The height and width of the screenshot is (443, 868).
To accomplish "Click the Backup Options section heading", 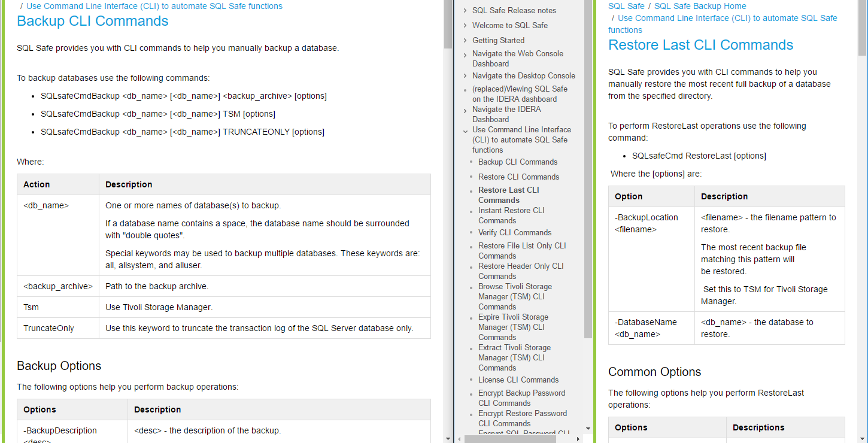I will (59, 366).
